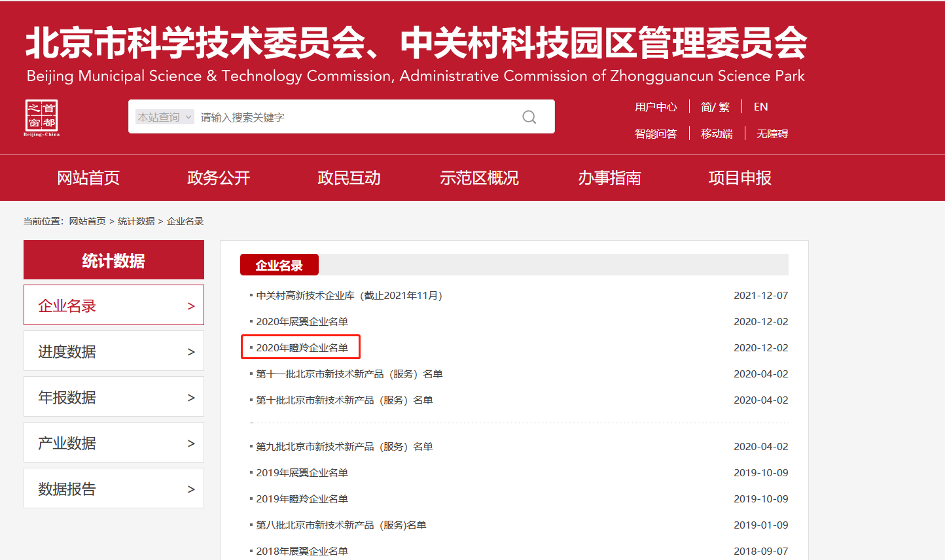Image resolution: width=945 pixels, height=560 pixels.
Task: Click the 请输入搜索关键字 search field
Action: point(353,117)
